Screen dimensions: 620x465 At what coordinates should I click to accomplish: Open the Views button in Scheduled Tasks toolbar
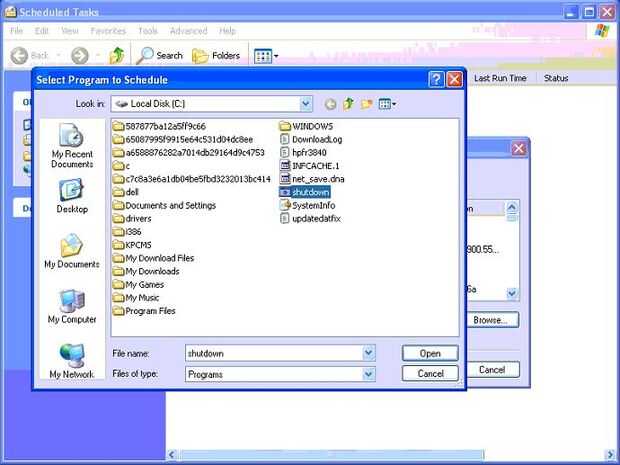click(266, 56)
